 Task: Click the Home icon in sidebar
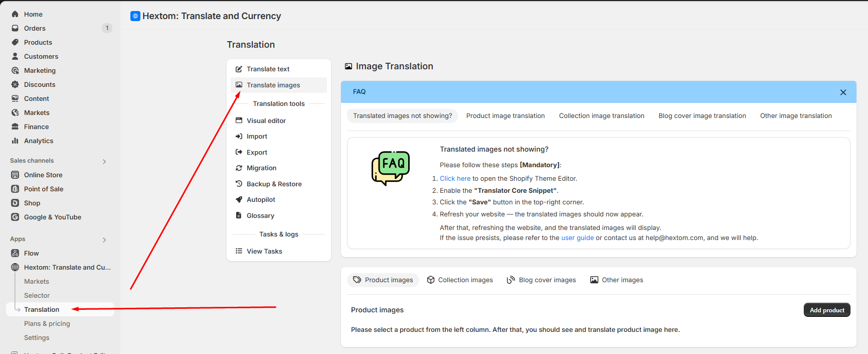click(15, 14)
